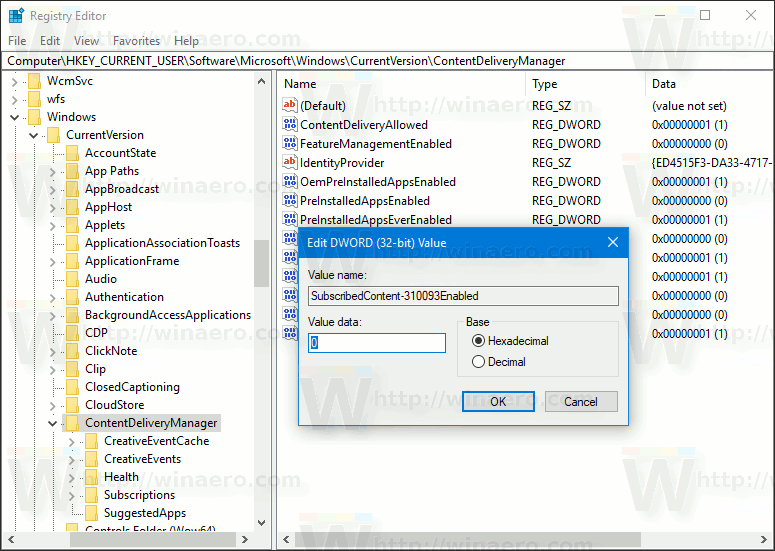Screen dimensions: 775x551
Task: Click the Clip folder icon
Action: pos(73,369)
